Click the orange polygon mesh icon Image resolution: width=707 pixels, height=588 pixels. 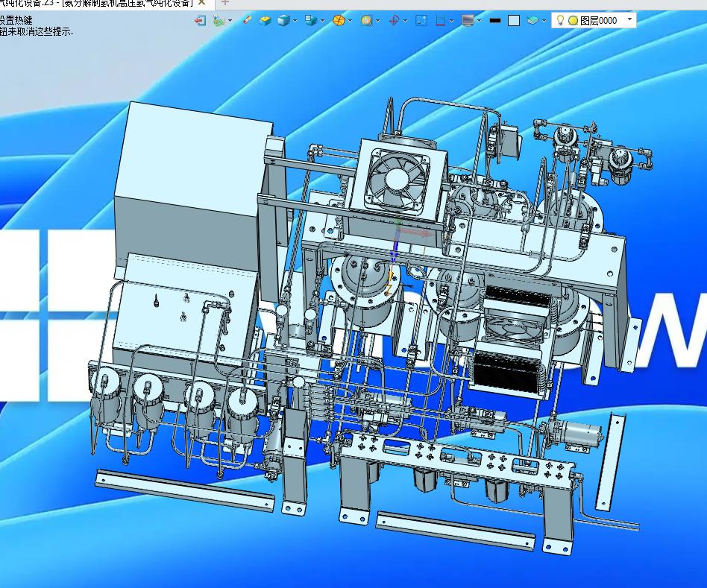coord(339,20)
